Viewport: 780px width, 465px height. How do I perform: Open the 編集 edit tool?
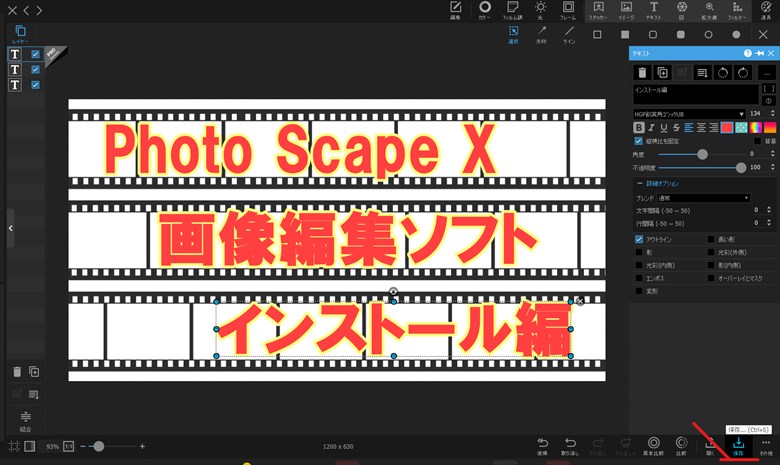click(455, 10)
